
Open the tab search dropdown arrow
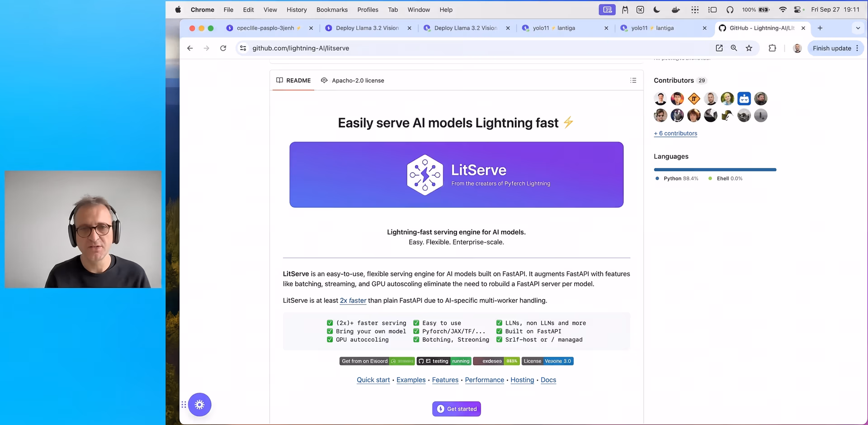pyautogui.click(x=858, y=28)
